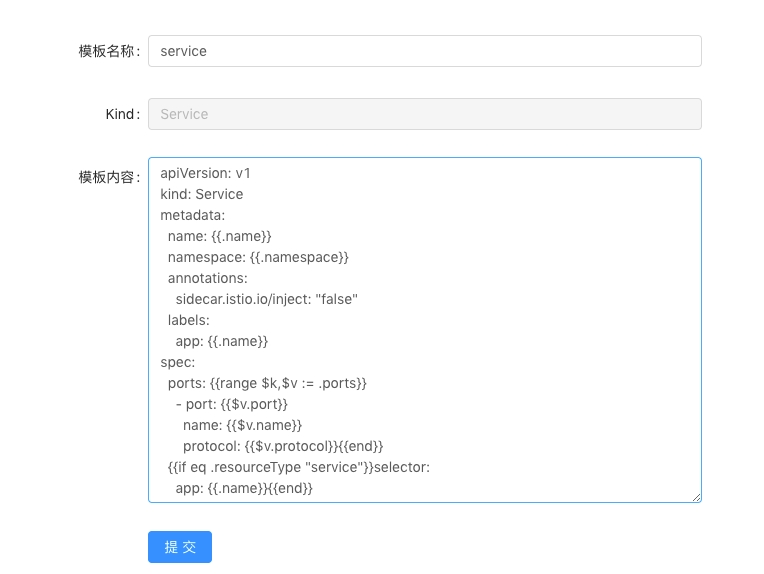764x574 pixels.
Task: Click the "- port: {{$v.port}}" line
Action: point(231,404)
